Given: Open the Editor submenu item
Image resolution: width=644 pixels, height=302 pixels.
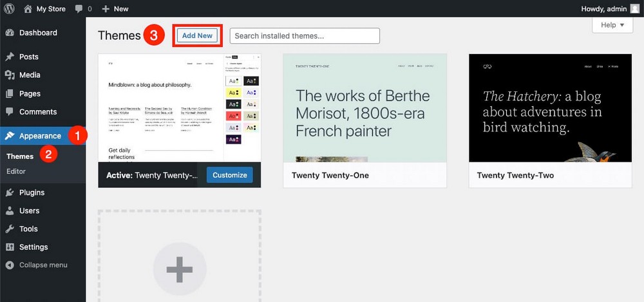Looking at the screenshot, I should tap(16, 171).
